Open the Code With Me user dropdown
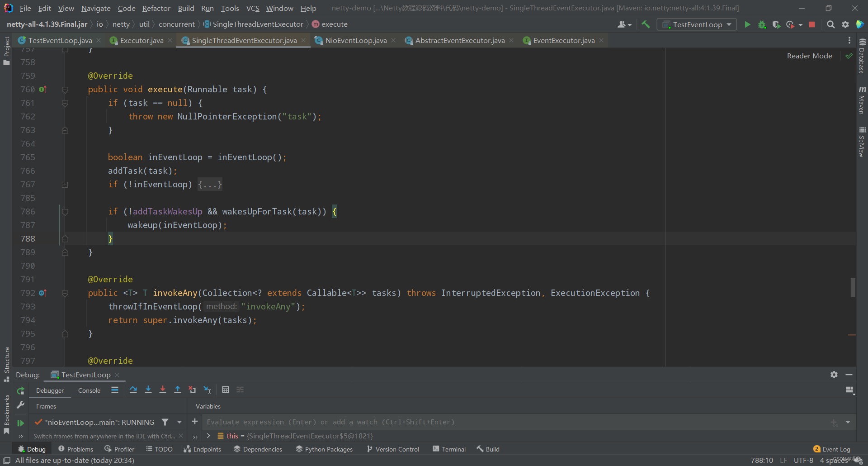The image size is (868, 466). [x=625, y=24]
